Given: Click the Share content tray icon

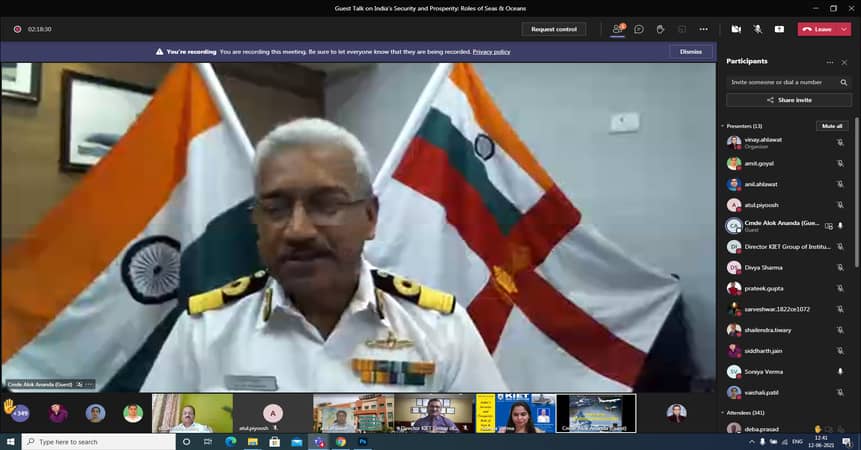Looking at the screenshot, I should (779, 29).
